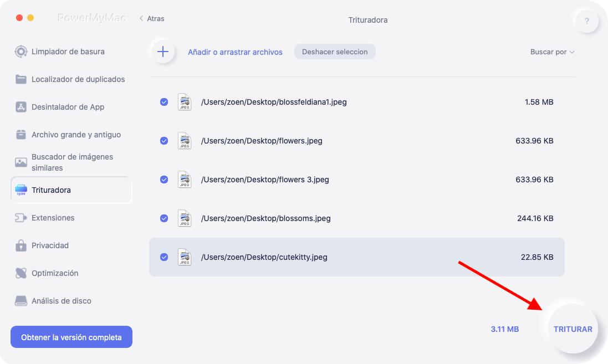This screenshot has width=608, height=364.
Task: Select Desintalador de App in sidebar
Action: click(68, 107)
